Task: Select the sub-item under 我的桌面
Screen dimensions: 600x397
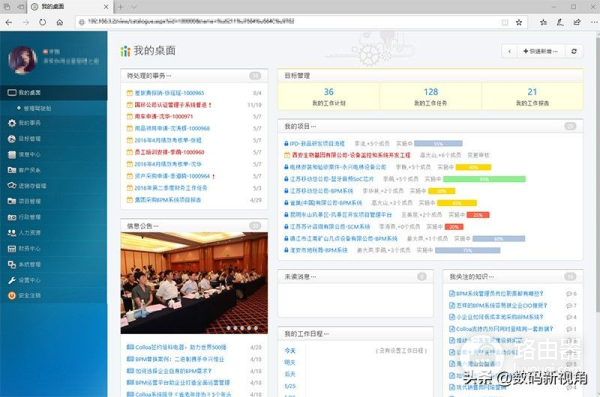Action: click(x=37, y=108)
